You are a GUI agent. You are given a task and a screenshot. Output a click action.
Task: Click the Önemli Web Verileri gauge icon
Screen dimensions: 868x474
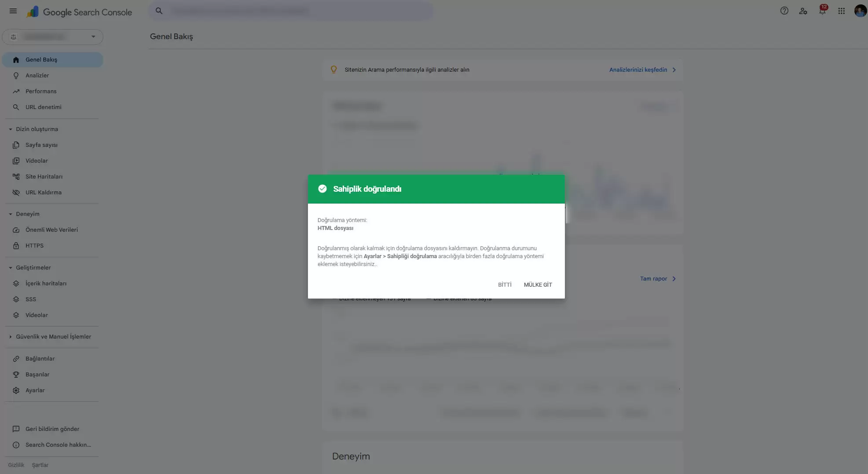(16, 230)
